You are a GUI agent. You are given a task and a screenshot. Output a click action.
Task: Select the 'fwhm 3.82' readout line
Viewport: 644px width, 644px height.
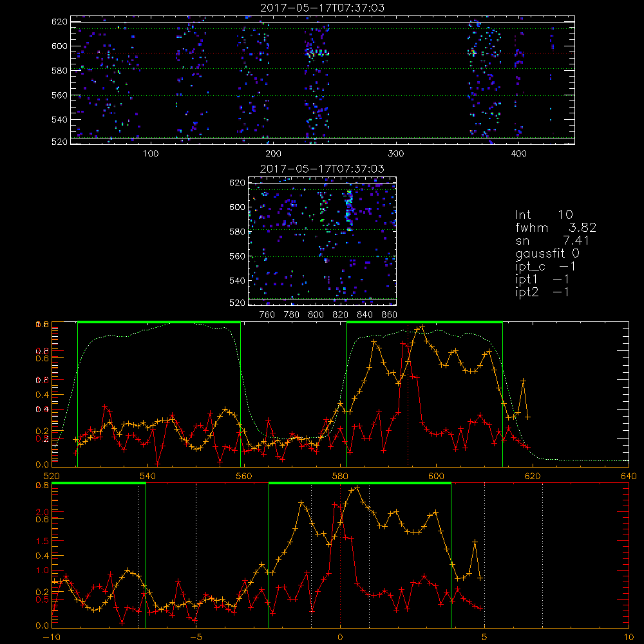pos(556,227)
